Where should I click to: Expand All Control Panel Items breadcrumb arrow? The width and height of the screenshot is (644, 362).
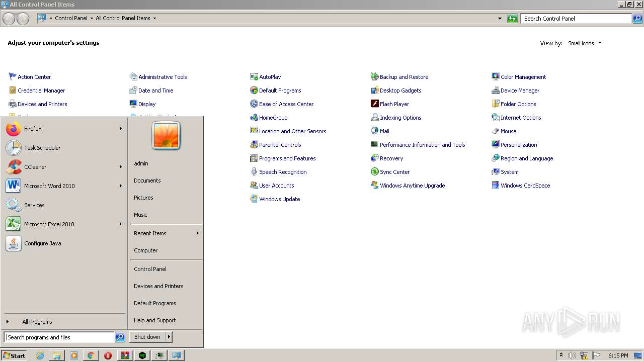point(154,18)
